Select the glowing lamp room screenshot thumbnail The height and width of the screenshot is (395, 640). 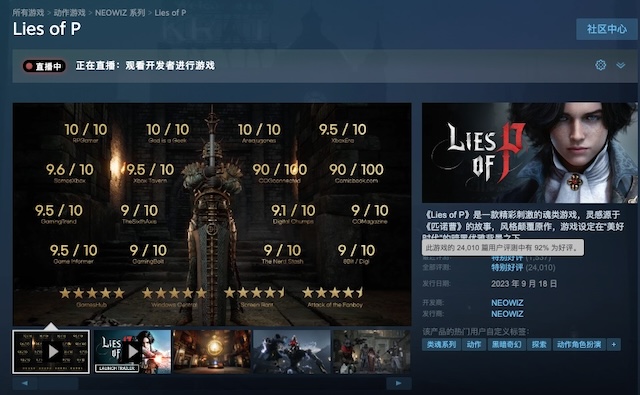[x=212, y=352]
